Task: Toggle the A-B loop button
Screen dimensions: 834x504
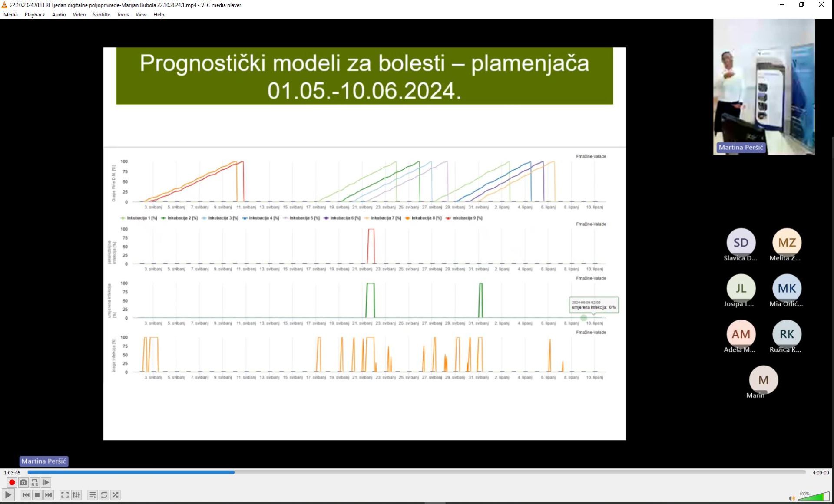Action: [x=35, y=482]
